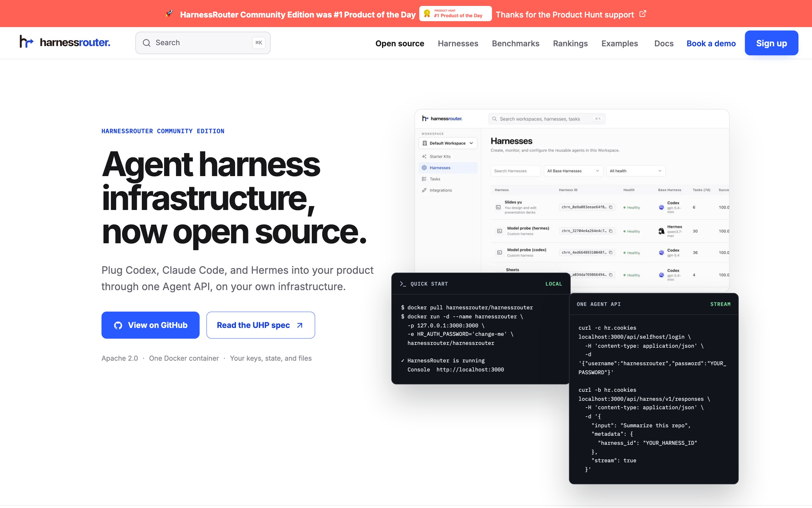Click the terminal icon of Model probe (hermes) row
812x508 pixels.
500,231
